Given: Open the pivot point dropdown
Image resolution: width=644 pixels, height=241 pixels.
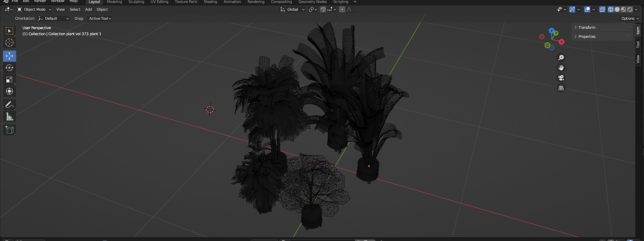Looking at the screenshot, I should [312, 10].
